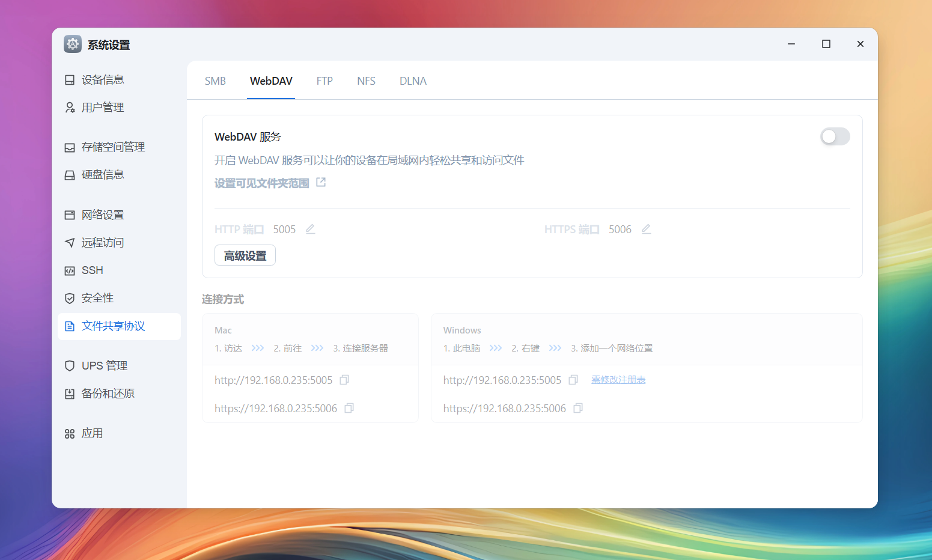Screen dimensions: 932x560
Task: Open 网络设置 section
Action: tap(119, 215)
